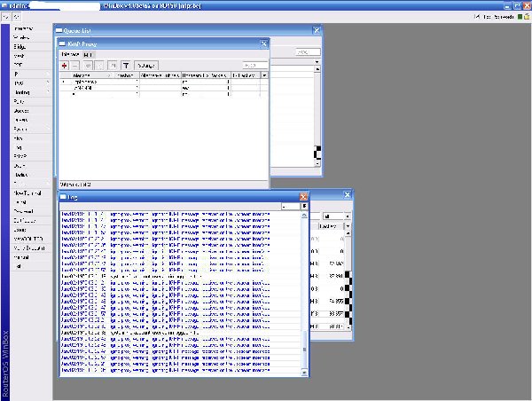Click the red plus Add button in IGMP Proxy
The image size is (532, 401).
(65, 66)
